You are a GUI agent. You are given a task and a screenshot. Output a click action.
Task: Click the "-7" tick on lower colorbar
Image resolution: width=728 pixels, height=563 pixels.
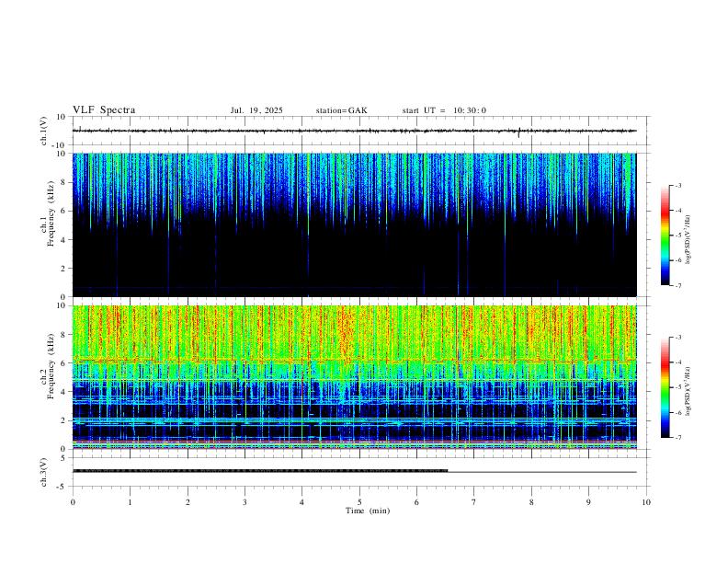click(x=677, y=437)
